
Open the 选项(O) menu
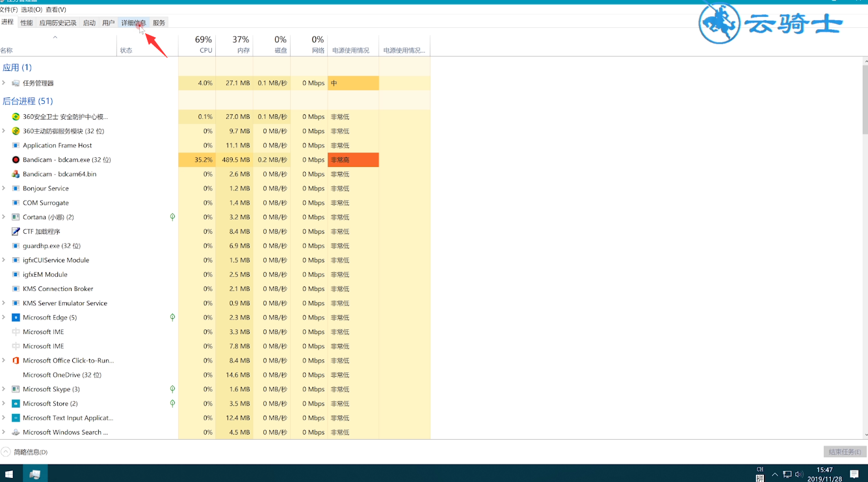pos(31,10)
